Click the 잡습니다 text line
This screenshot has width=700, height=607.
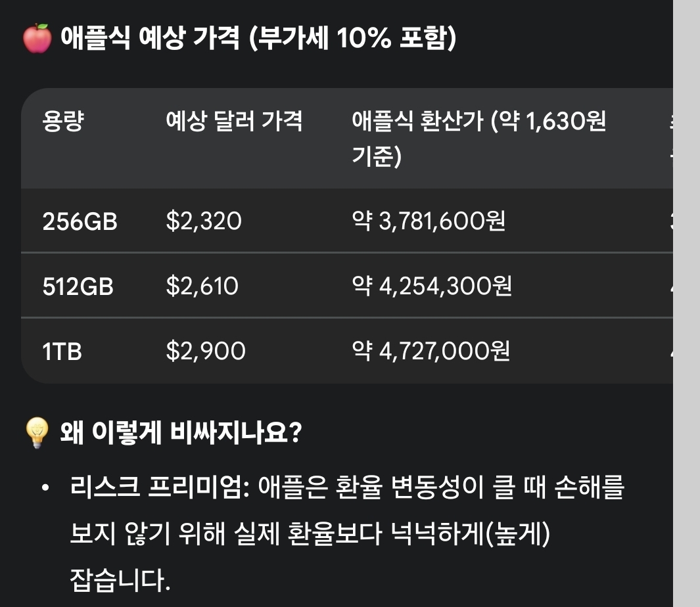pyautogui.click(x=120, y=581)
